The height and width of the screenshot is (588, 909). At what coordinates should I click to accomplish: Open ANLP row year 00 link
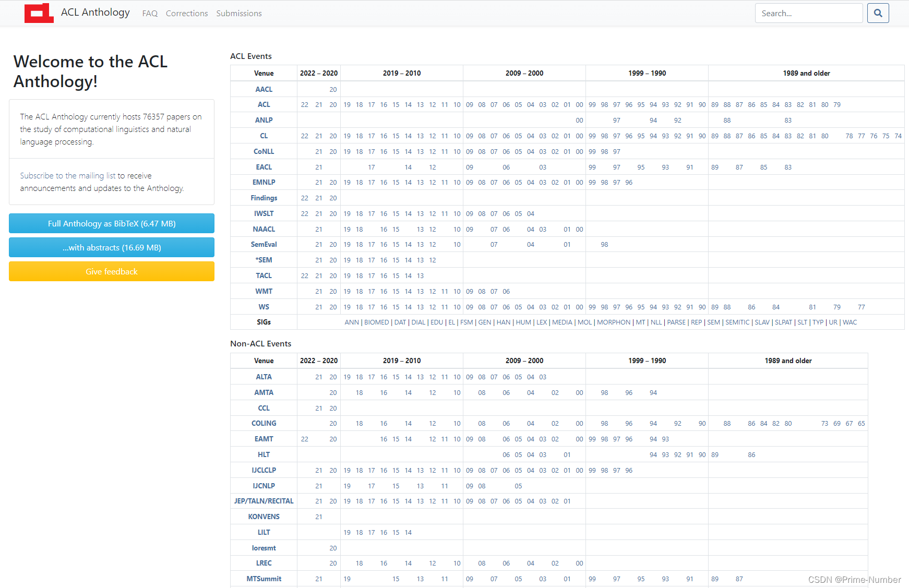point(579,121)
